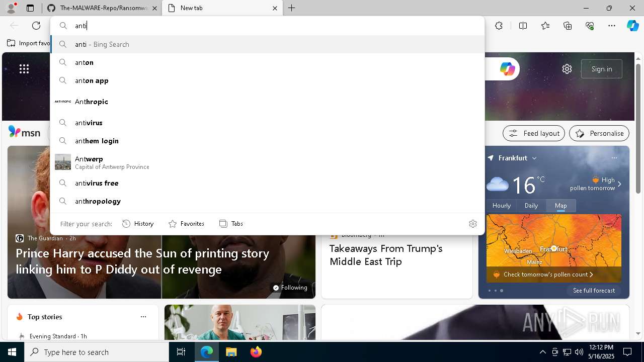Open weather card more options ellipsis
This screenshot has width=644, height=362.
(614, 158)
